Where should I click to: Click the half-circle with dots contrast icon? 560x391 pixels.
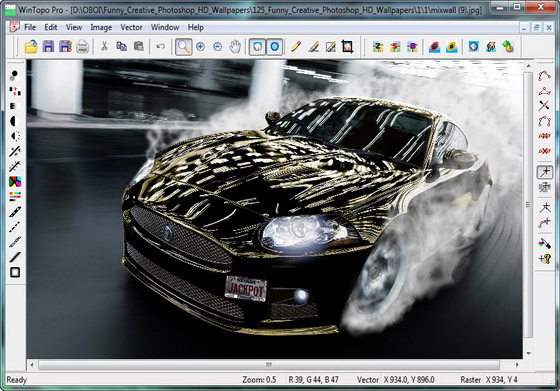[15, 136]
